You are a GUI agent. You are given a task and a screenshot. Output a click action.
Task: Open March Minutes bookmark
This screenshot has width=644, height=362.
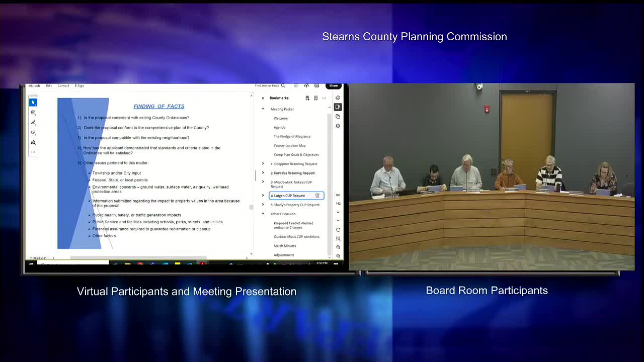[x=285, y=246]
